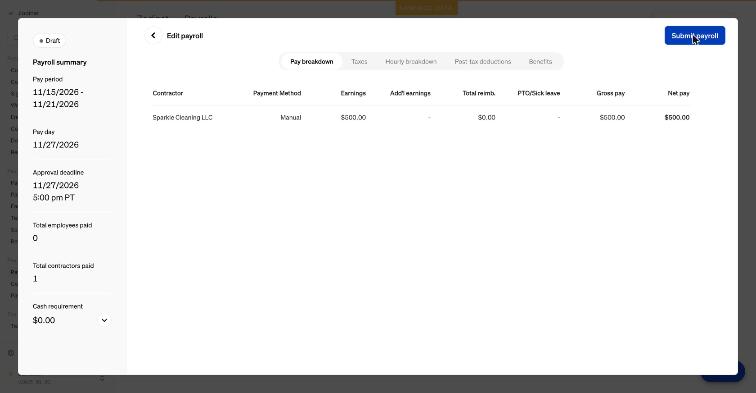Viewport: 756px width, 393px height.
Task: Click the Payment Method column header
Action: [x=277, y=94]
